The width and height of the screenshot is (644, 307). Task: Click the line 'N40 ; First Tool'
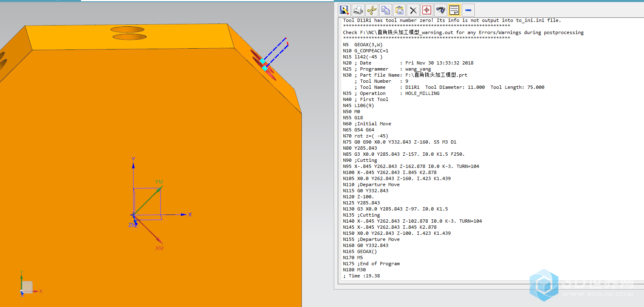point(365,99)
